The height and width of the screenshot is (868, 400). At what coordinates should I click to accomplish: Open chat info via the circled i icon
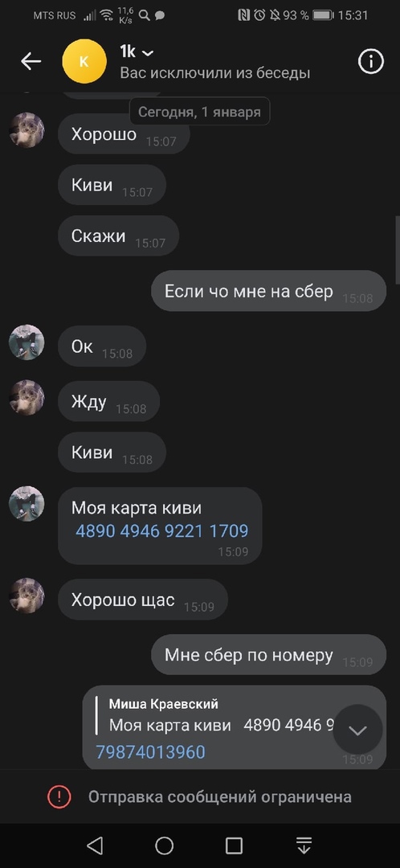370,61
